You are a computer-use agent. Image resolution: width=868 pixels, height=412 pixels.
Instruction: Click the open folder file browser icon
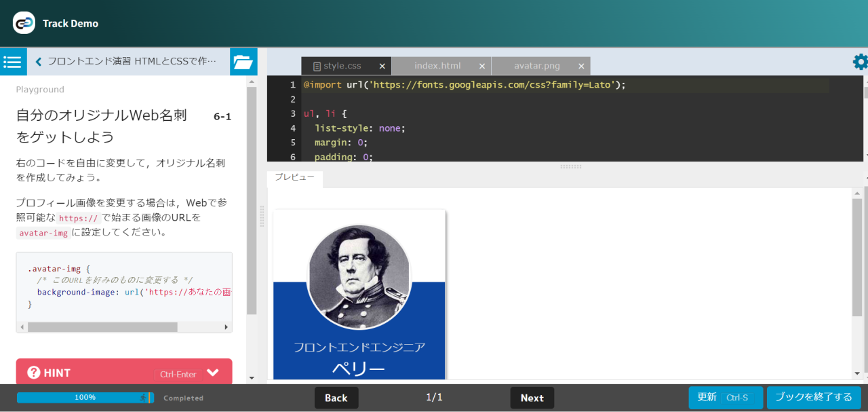(243, 62)
